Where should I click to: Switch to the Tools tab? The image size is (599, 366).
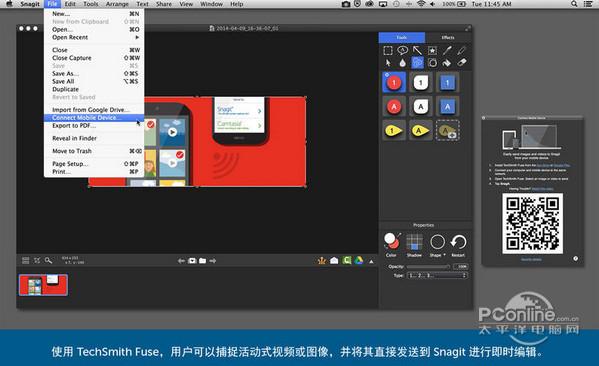coord(401,37)
